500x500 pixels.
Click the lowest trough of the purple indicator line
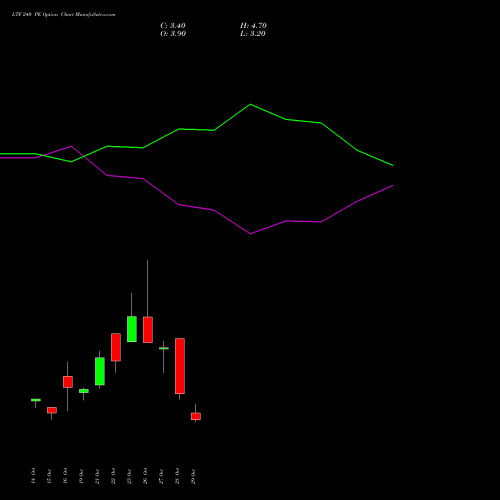click(x=250, y=234)
